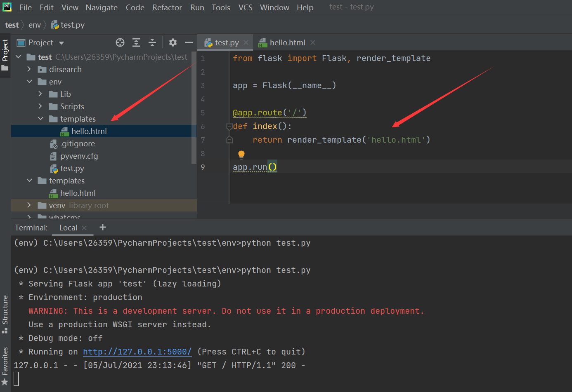Select the Lib folder row
Viewport: 572px width, 392px height.
[103, 94]
